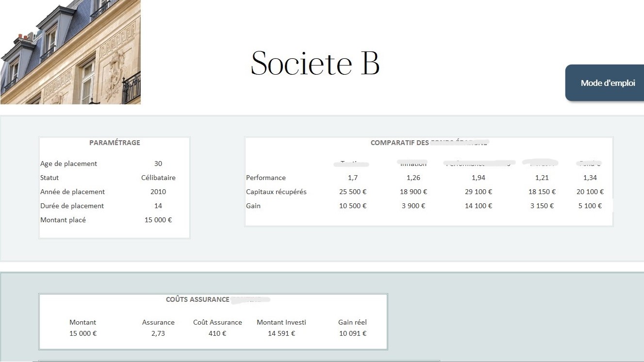
Task: Select the Societe B title text
Action: [x=315, y=63]
